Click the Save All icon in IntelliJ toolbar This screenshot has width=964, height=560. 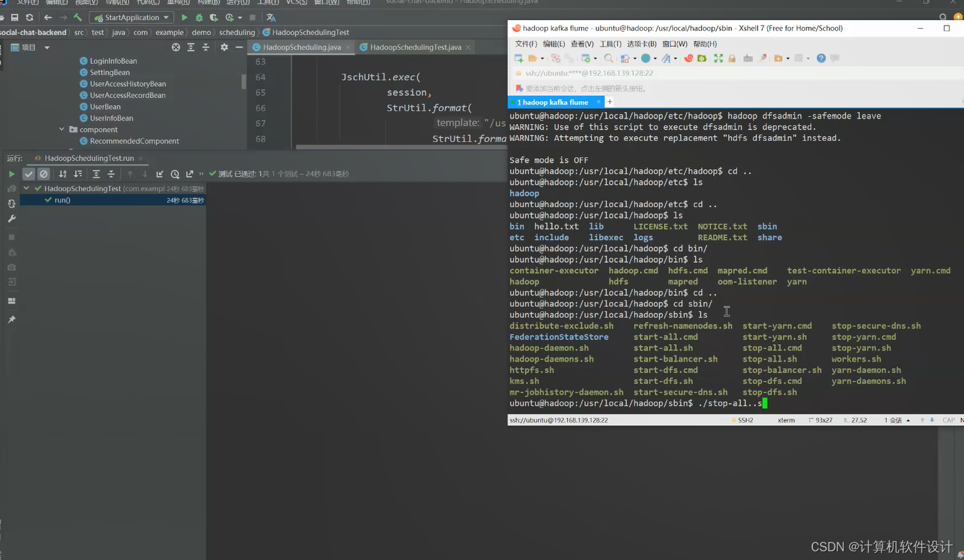15,17
